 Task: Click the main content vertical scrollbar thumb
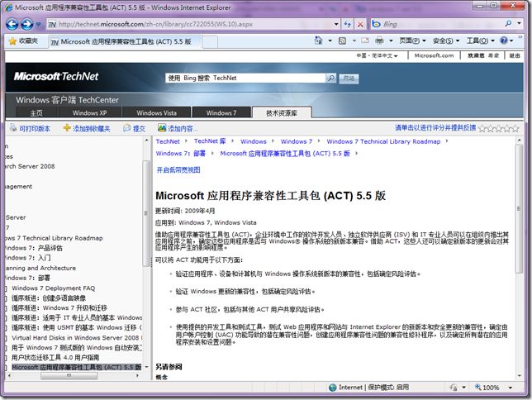pyautogui.click(x=519, y=208)
